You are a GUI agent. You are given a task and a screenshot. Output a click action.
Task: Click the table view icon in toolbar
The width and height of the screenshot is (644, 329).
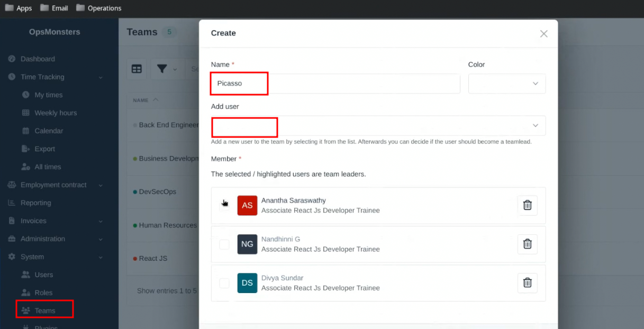[x=137, y=69]
